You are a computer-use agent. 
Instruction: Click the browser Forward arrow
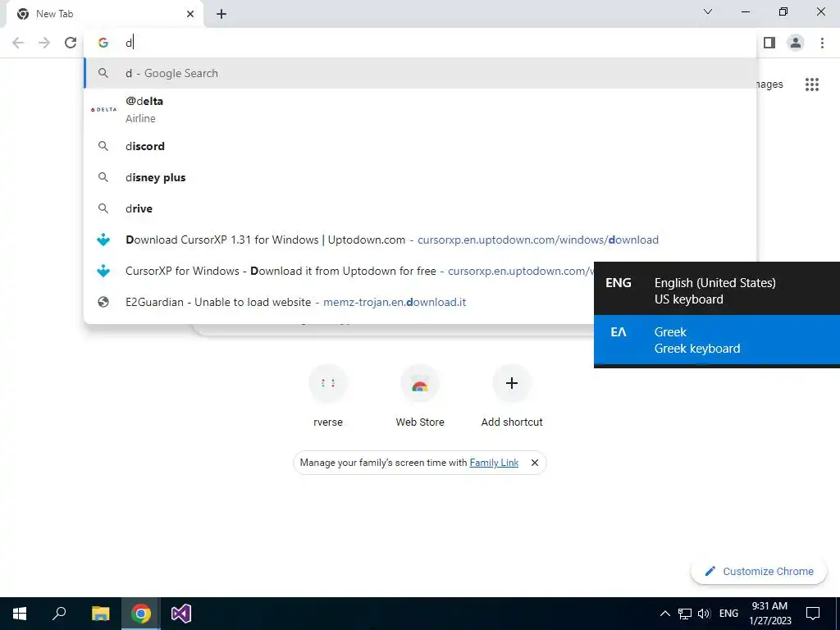pos(44,43)
